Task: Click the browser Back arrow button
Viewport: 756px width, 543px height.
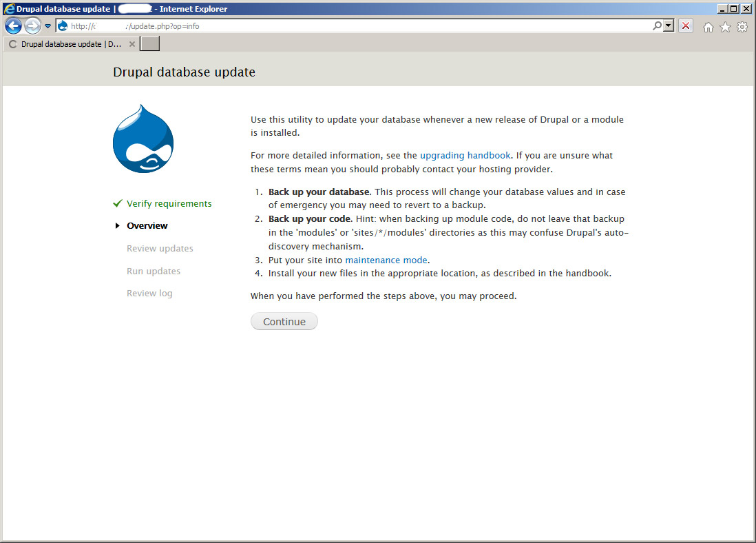Action: tap(14, 26)
